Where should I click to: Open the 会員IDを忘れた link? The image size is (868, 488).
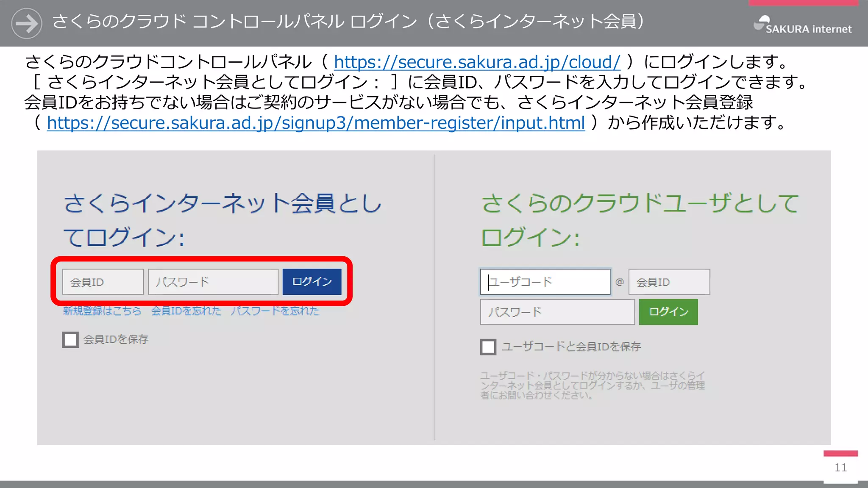pos(186,311)
